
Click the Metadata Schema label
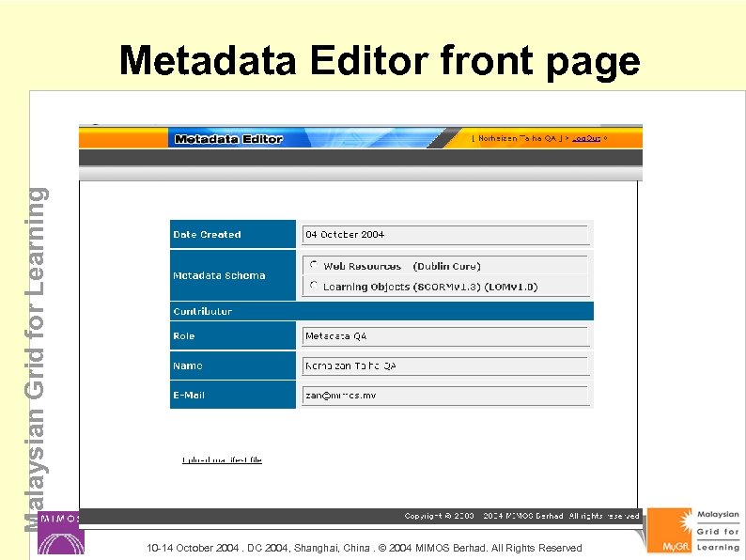[x=219, y=275]
